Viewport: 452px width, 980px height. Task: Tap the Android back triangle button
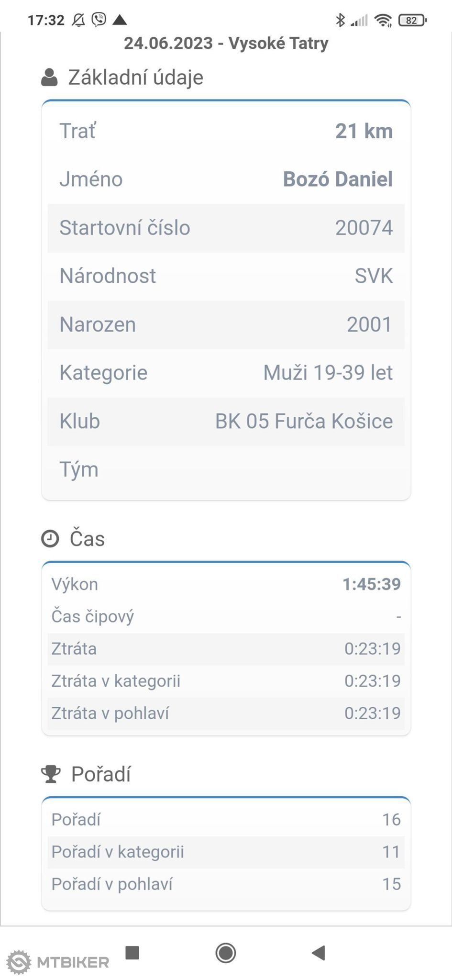[318, 953]
